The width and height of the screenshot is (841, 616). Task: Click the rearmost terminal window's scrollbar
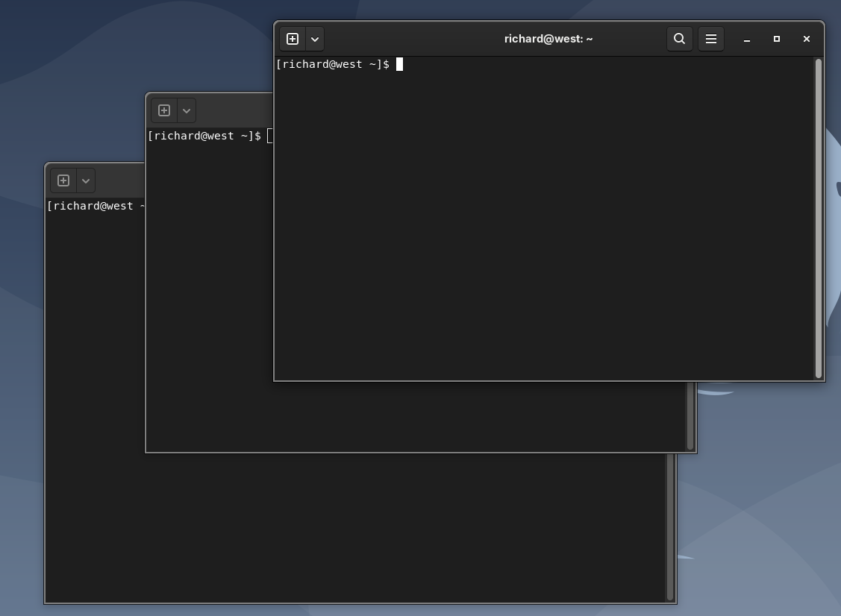click(670, 527)
